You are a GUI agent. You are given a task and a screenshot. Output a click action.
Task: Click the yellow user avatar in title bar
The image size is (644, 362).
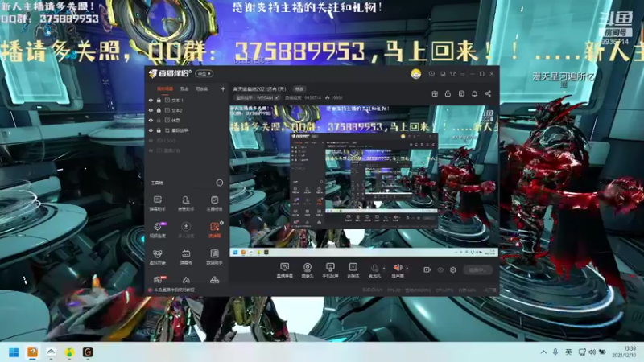coord(415,74)
